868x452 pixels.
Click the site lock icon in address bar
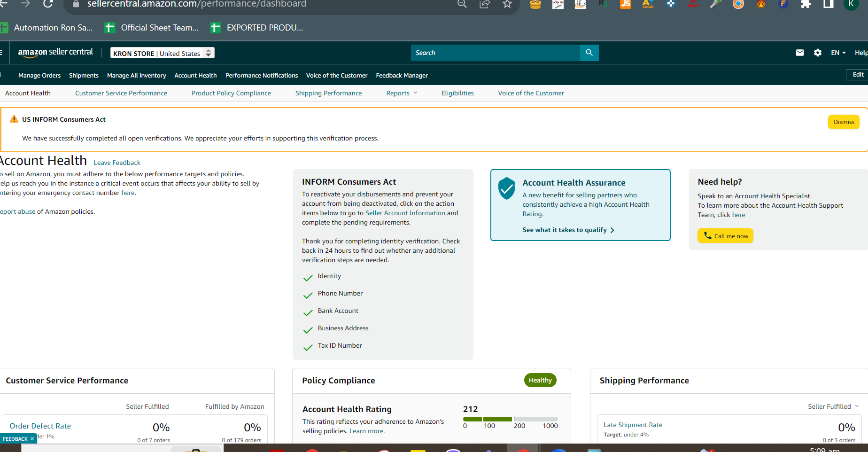click(76, 4)
